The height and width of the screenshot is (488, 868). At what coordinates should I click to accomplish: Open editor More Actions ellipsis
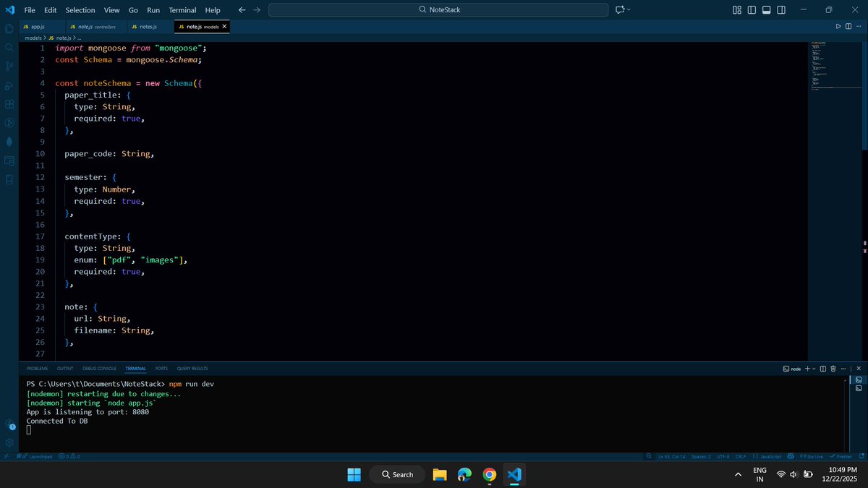coord(859,26)
